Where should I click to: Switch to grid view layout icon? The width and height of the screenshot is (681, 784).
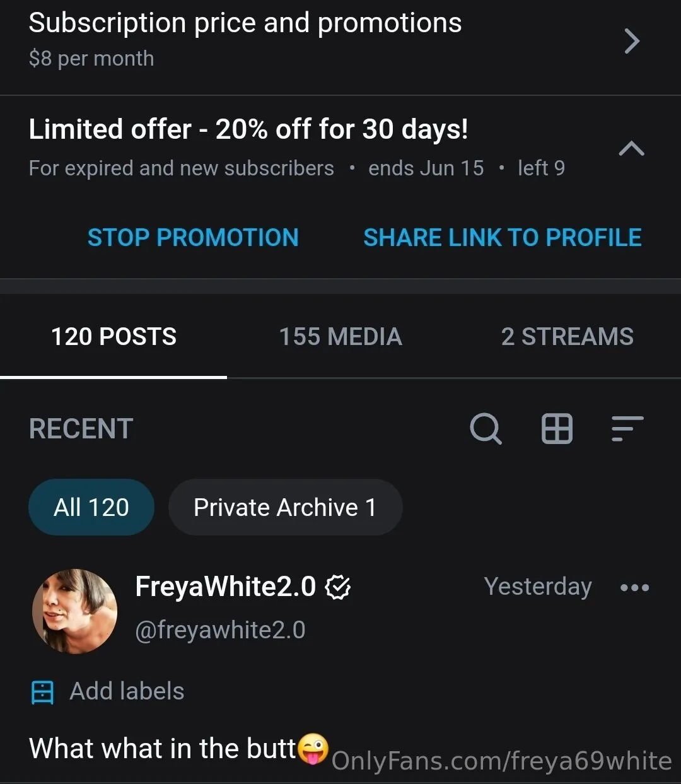coord(557,429)
